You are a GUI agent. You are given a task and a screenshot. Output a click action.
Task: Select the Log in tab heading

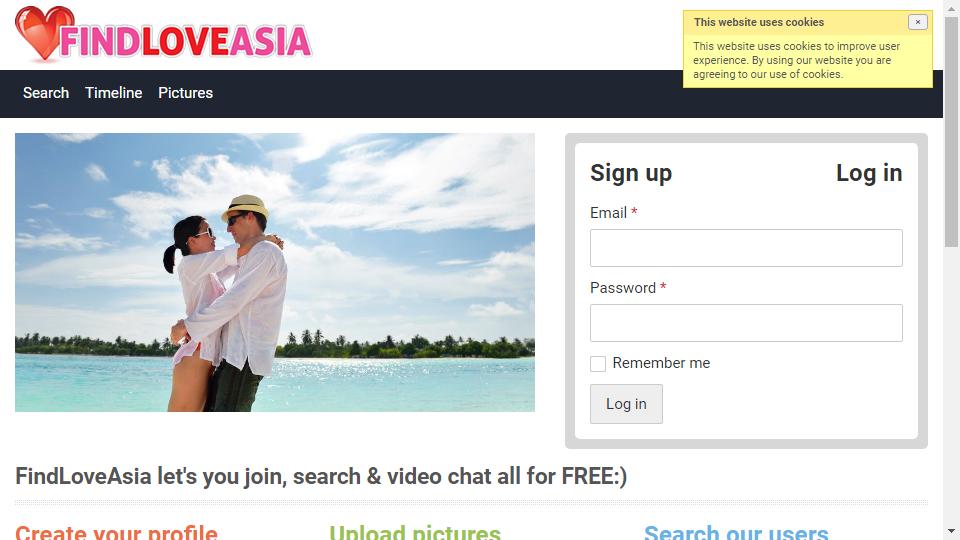tap(869, 173)
